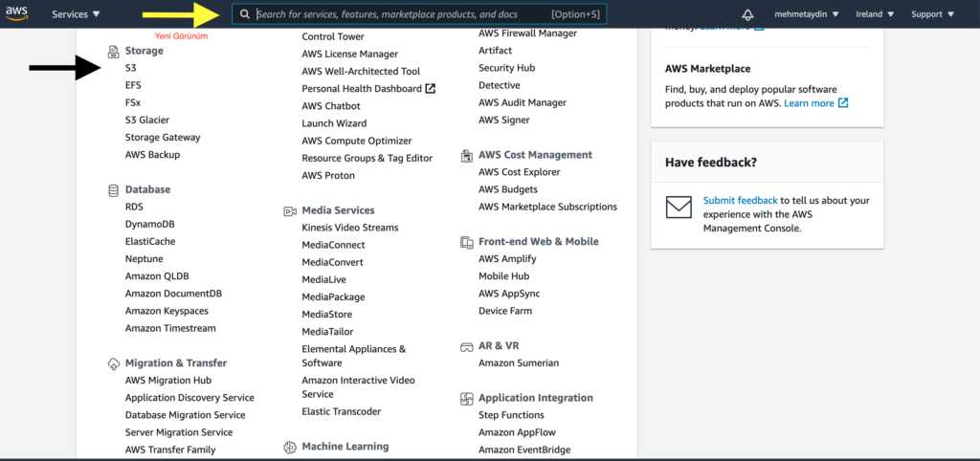Open Step Functions service
Screen dimensions: 980x461
coord(511,415)
